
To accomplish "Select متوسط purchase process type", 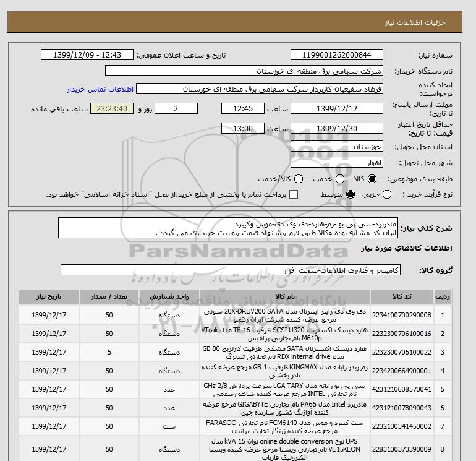I will pos(351,195).
